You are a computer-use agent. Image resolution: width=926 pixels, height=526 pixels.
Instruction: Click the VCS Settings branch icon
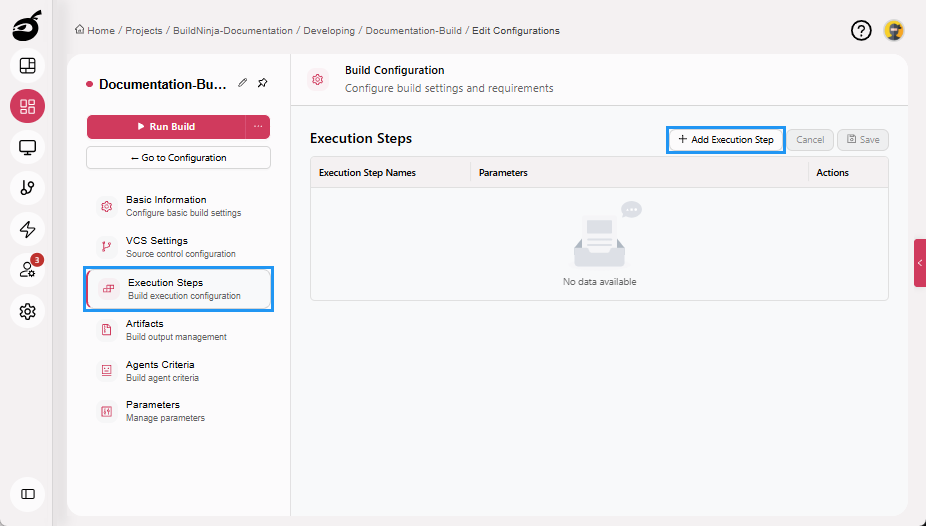point(106,247)
